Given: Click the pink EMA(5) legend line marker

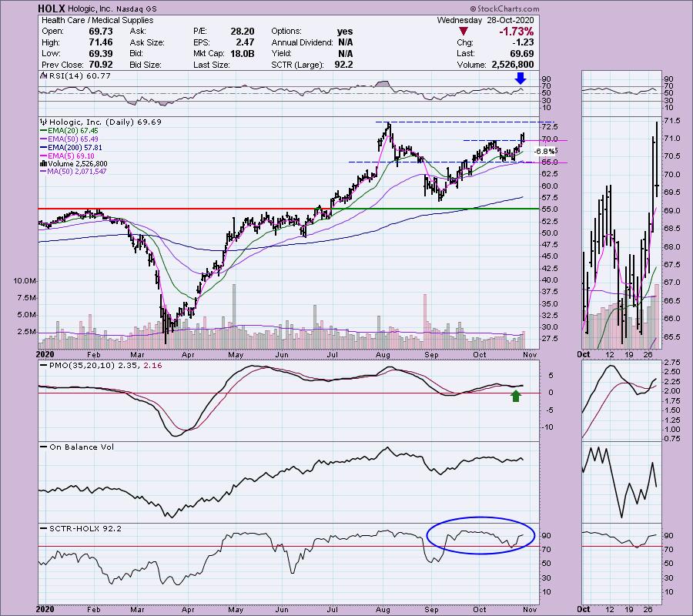Looking at the screenshot, I should [43, 156].
